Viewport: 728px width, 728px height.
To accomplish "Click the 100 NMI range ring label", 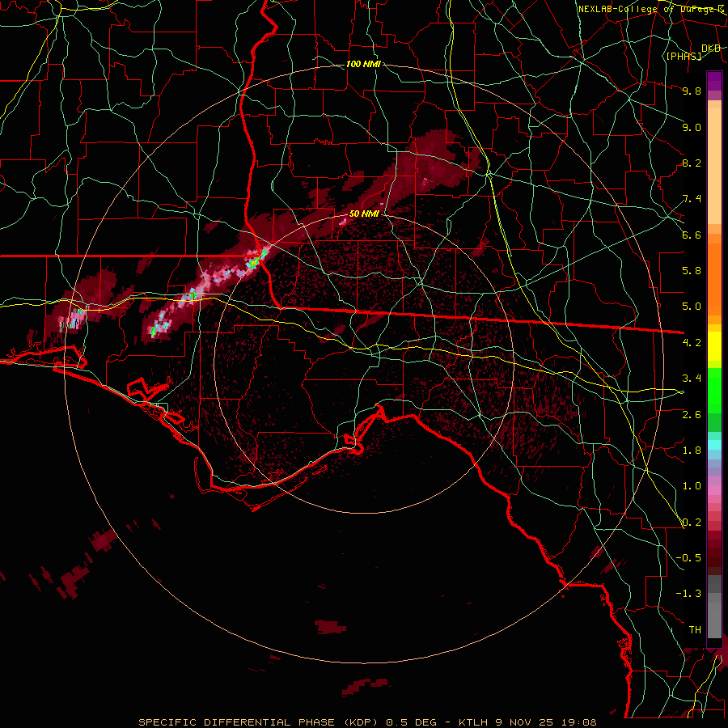I will point(363,64).
